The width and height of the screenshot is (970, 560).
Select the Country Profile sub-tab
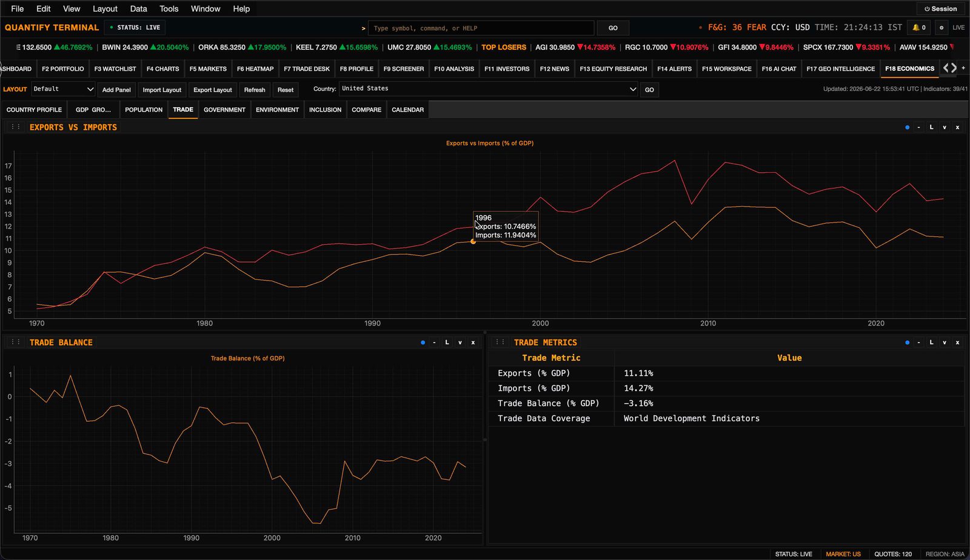[34, 110]
